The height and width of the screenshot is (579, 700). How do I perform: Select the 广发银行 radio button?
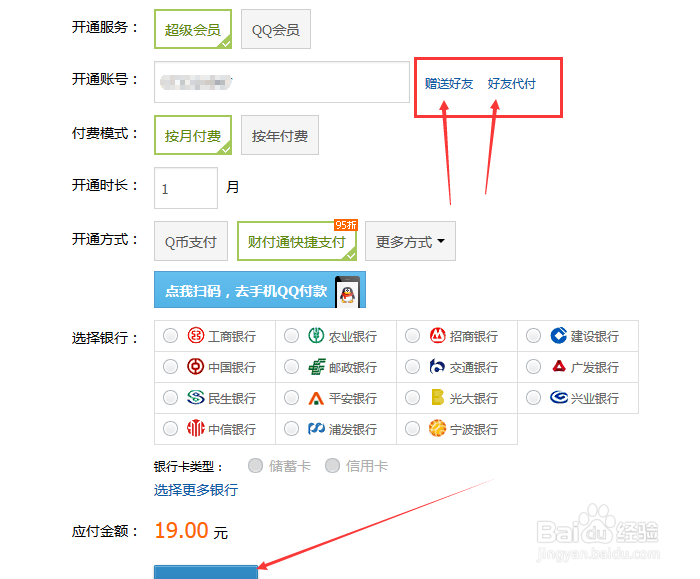[533, 367]
